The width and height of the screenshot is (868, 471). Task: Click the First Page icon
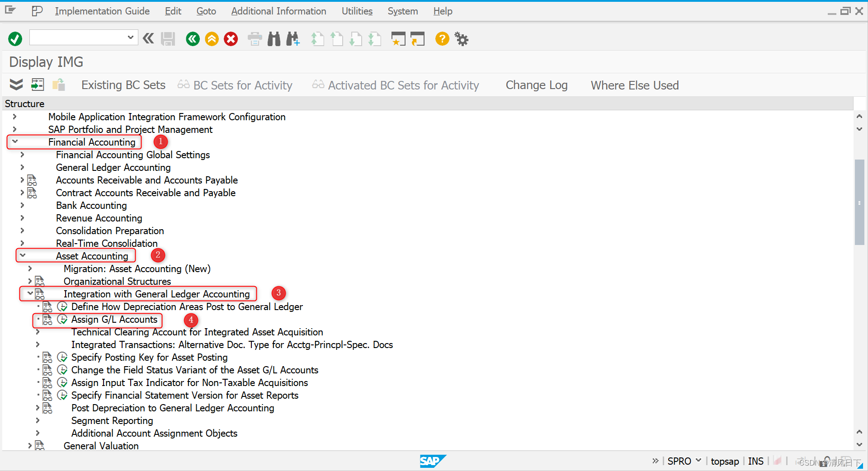(x=318, y=39)
